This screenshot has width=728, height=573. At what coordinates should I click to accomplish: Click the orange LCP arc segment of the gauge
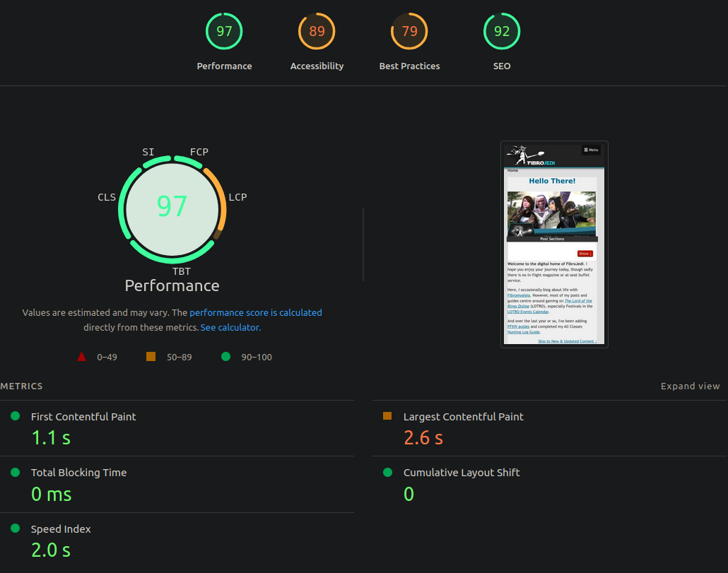(221, 197)
